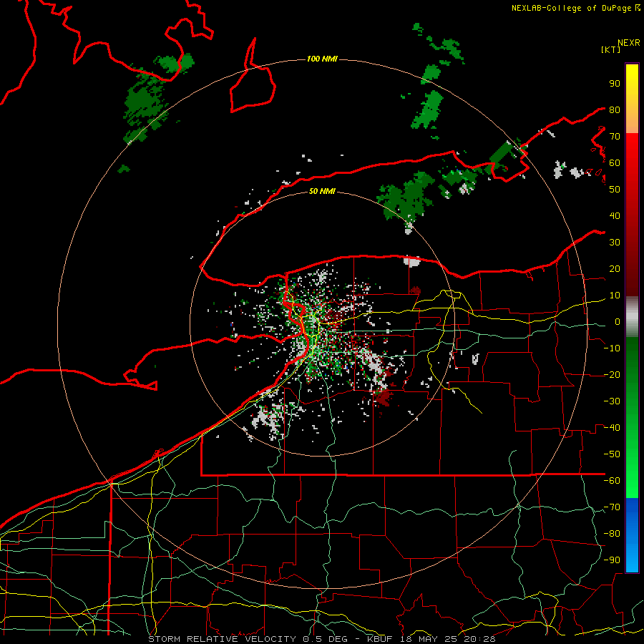Click the 20 value on velocity scale
Screen dimensions: 644x644
point(615,269)
